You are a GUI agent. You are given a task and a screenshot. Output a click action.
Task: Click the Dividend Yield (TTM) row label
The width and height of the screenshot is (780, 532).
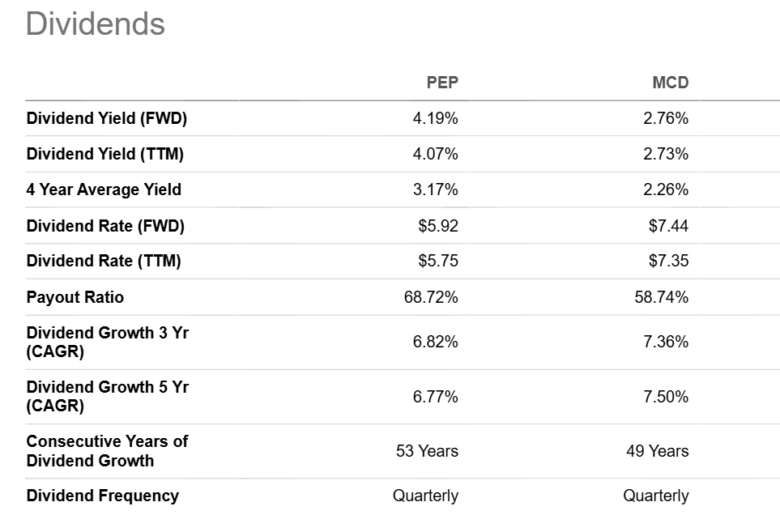(x=105, y=154)
